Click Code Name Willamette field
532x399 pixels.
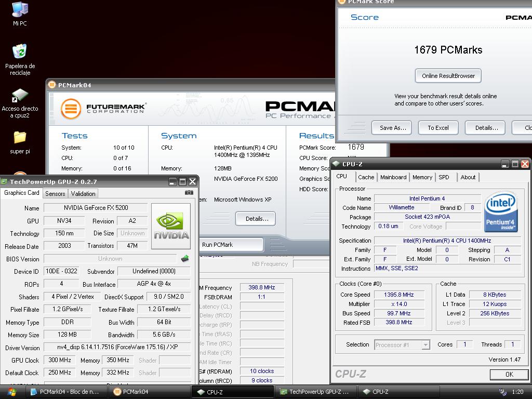point(402,208)
